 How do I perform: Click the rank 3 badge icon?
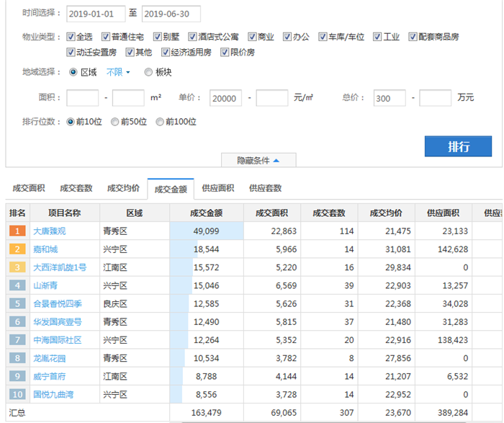point(18,267)
